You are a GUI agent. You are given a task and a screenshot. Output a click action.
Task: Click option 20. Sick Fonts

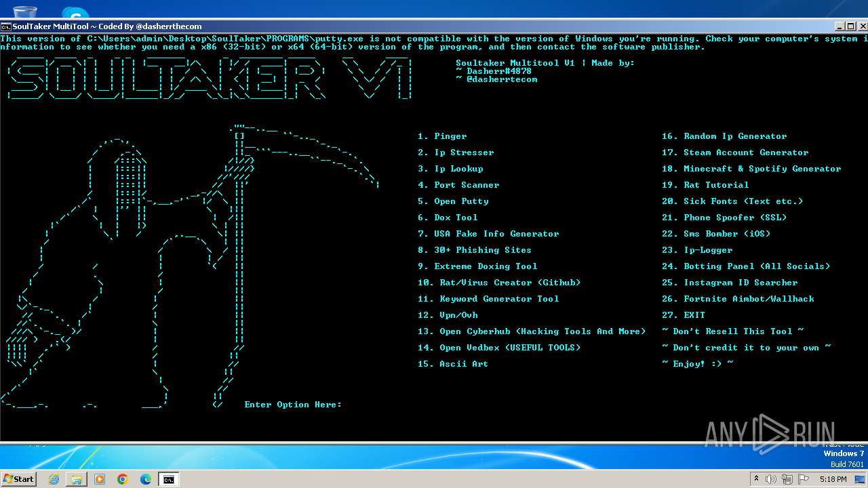[x=732, y=201]
